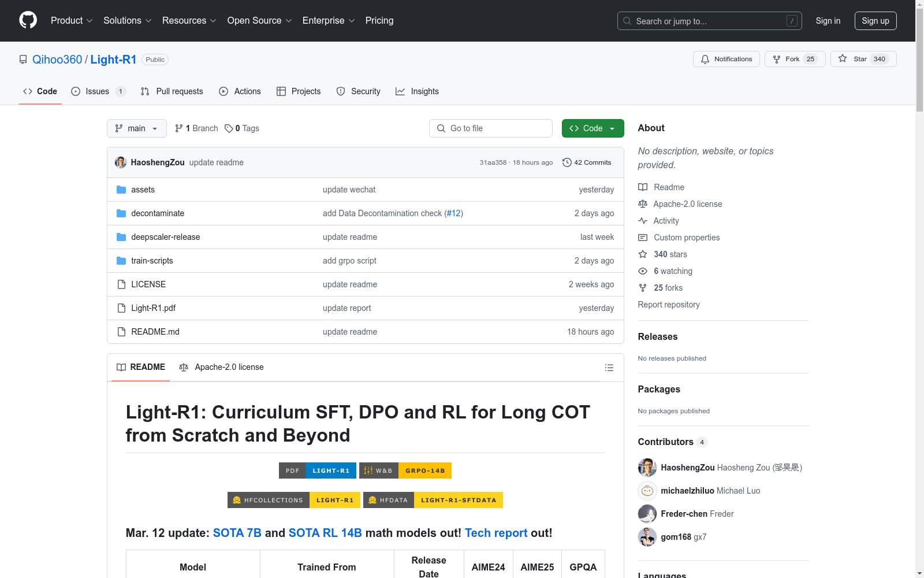The width and height of the screenshot is (924, 578).
Task: Switch to the Actions tab
Action: (x=240, y=91)
